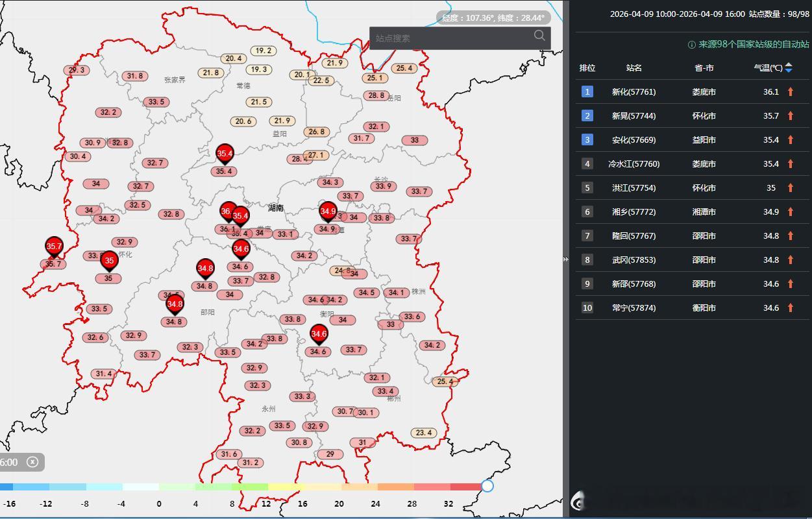Image resolution: width=812 pixels, height=519 pixels.
Task: Click the 28.8 station label near 岳阳
Action: click(x=376, y=95)
